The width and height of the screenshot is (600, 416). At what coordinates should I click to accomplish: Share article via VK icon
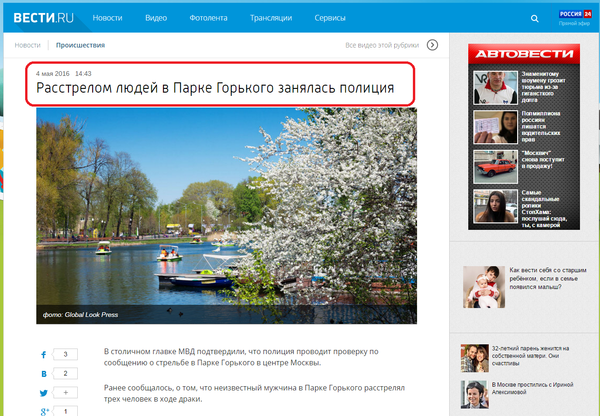43,374
